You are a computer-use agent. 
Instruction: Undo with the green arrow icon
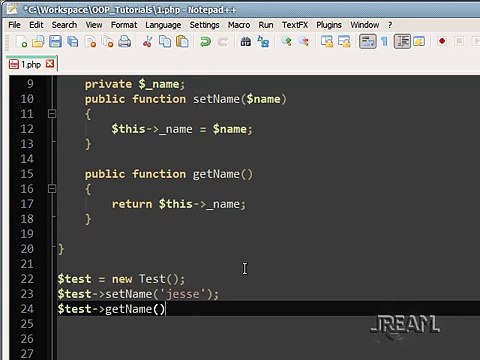point(205,42)
